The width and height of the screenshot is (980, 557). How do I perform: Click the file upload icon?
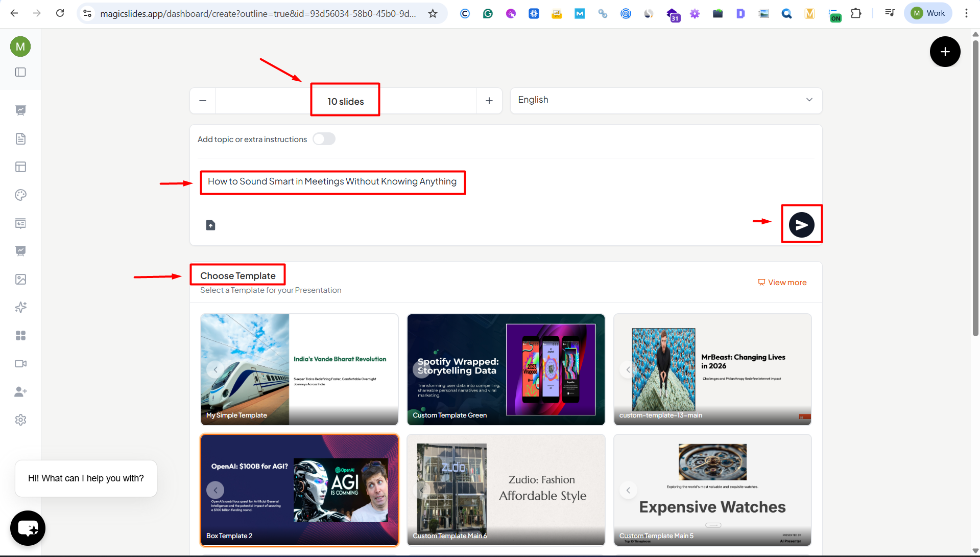[210, 225]
